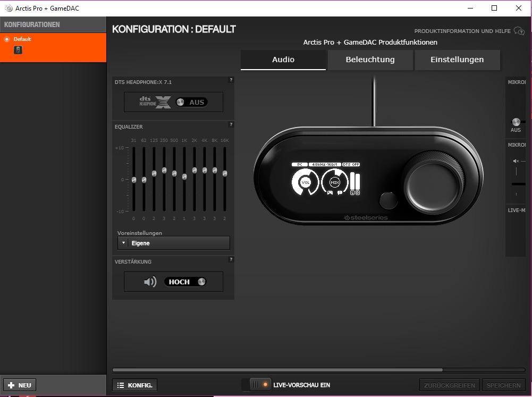Screen dimensions: 532x397
Task: Close the Arctis Pro window
Action: (518, 8)
